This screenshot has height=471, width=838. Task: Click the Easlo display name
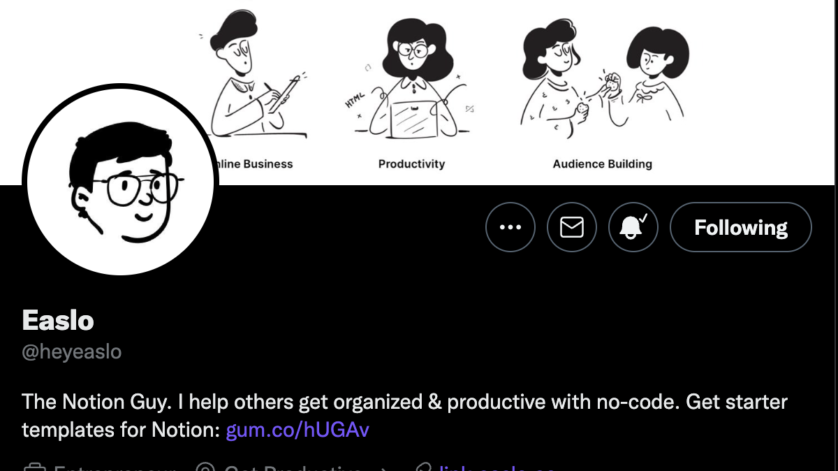58,320
